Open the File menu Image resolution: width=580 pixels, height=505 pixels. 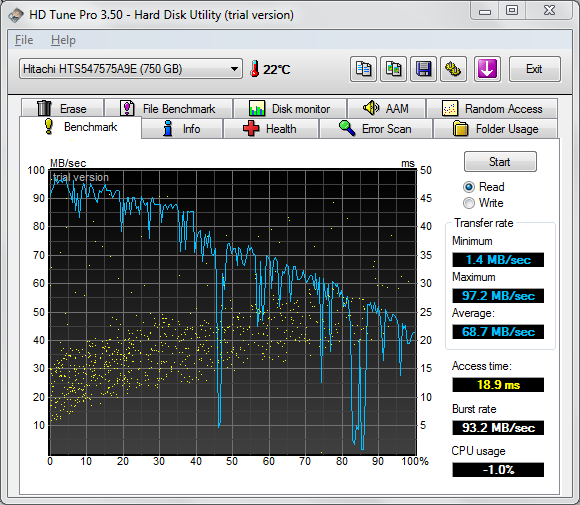(24, 40)
